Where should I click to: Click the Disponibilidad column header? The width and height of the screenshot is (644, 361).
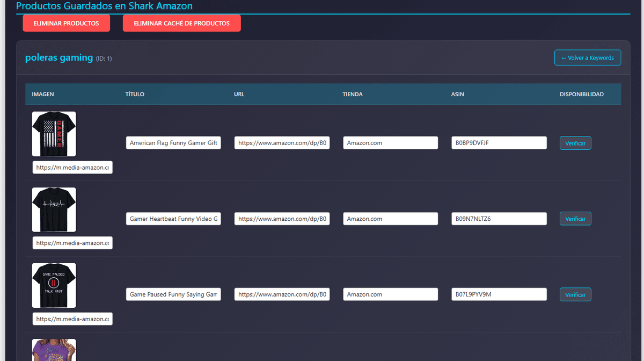[x=581, y=94]
